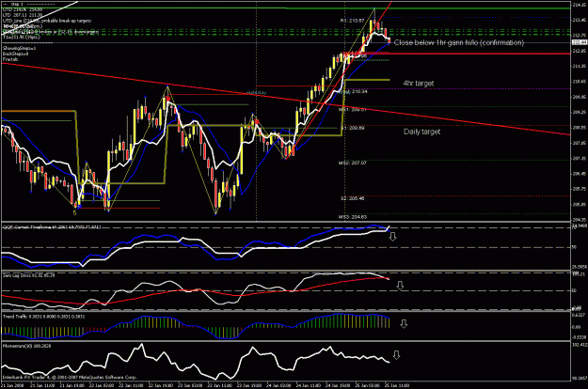Click the '21 Jan 2008' time axis label
Viewport: 588px width, 389px height.
pyautogui.click(x=13, y=385)
